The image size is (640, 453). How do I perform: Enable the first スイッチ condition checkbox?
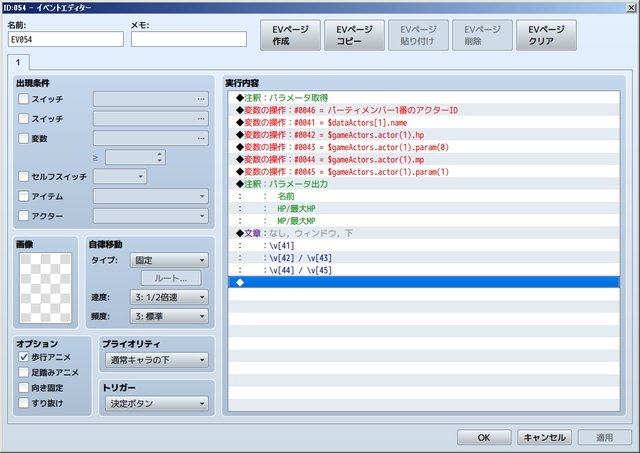coord(24,99)
